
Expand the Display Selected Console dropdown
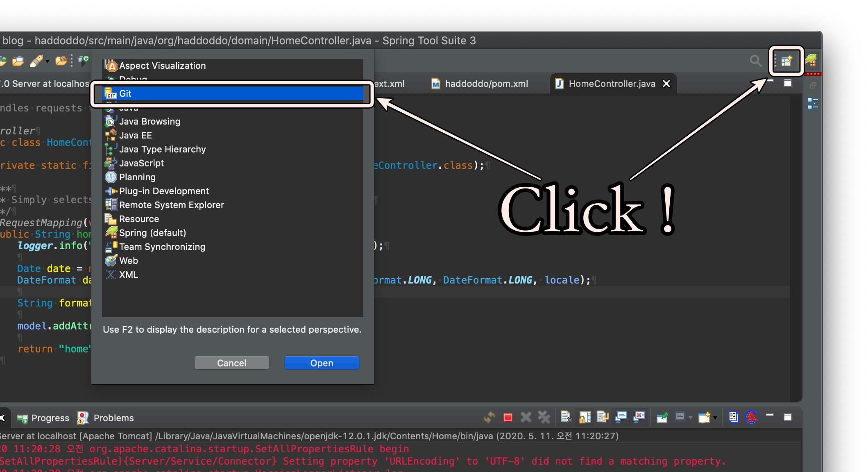tap(691, 418)
